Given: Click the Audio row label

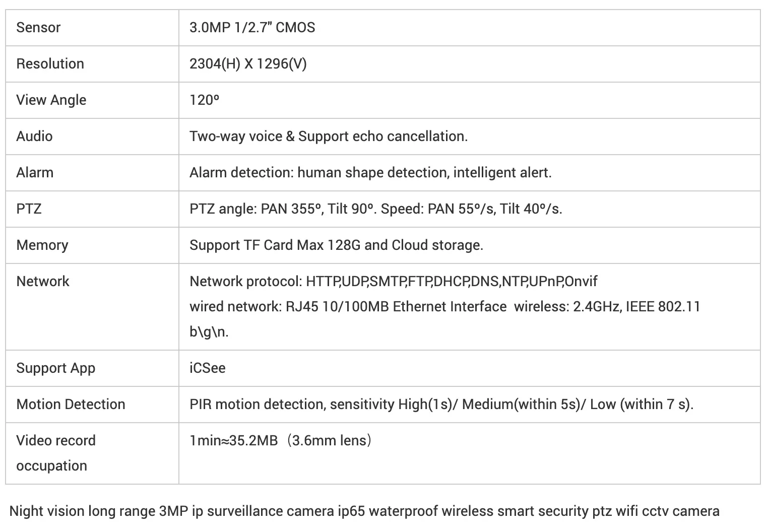Looking at the screenshot, I should pos(34,136).
